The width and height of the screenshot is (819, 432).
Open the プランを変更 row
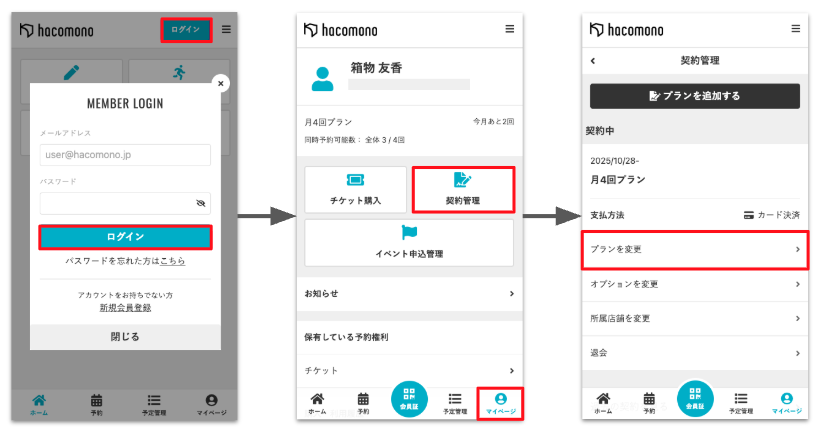(x=694, y=249)
